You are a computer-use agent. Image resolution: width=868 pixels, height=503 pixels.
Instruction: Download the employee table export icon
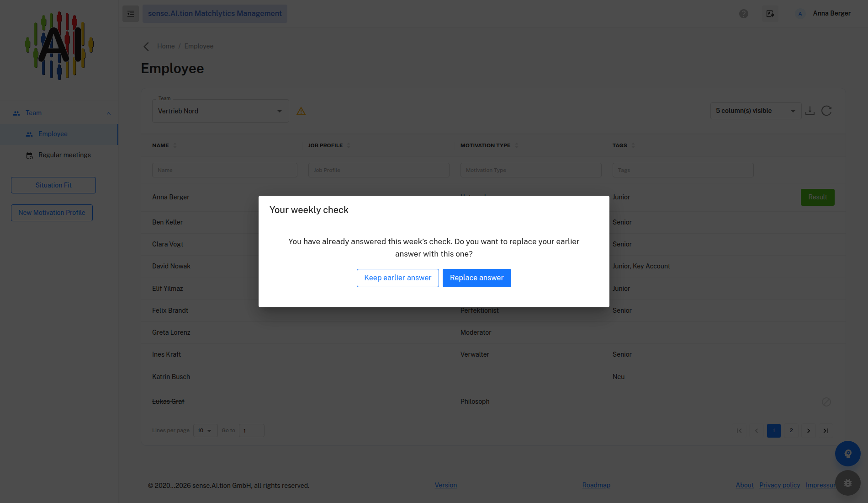810,111
